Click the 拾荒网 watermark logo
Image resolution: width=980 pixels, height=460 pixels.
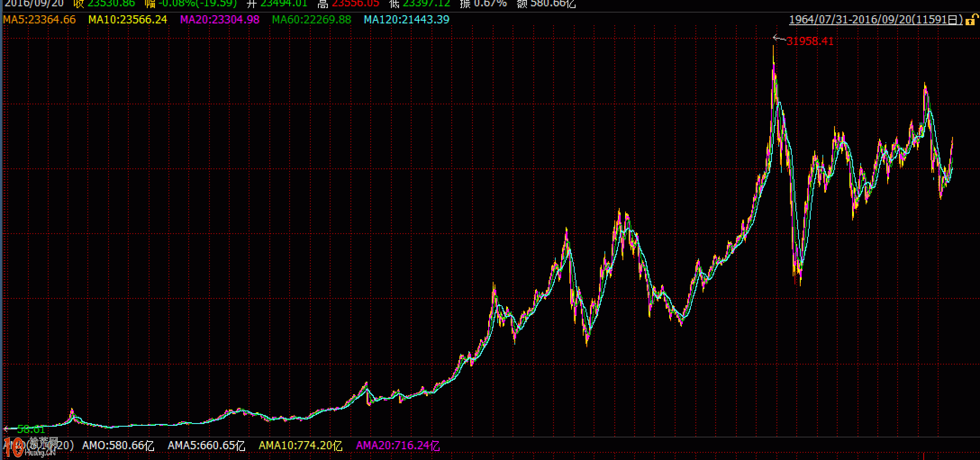(32, 446)
